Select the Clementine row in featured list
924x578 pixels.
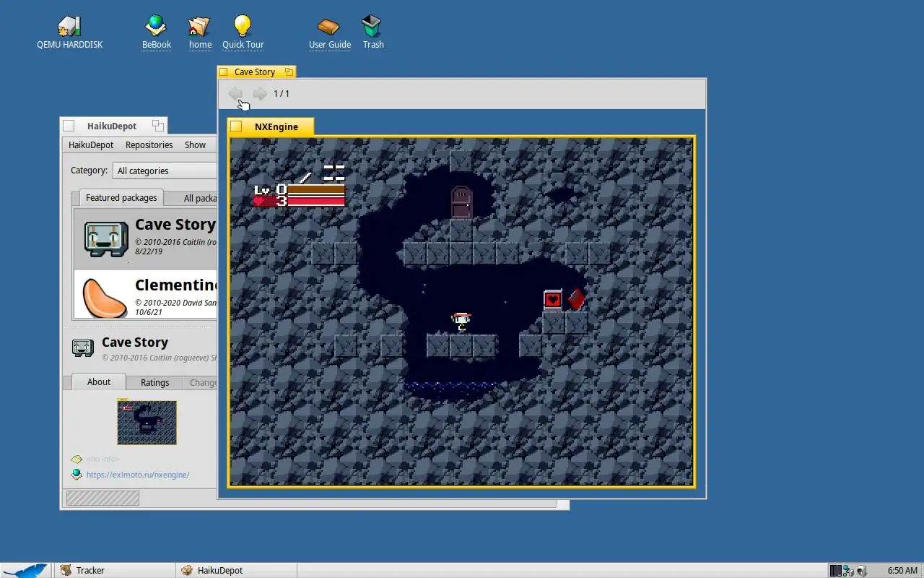[145, 295]
